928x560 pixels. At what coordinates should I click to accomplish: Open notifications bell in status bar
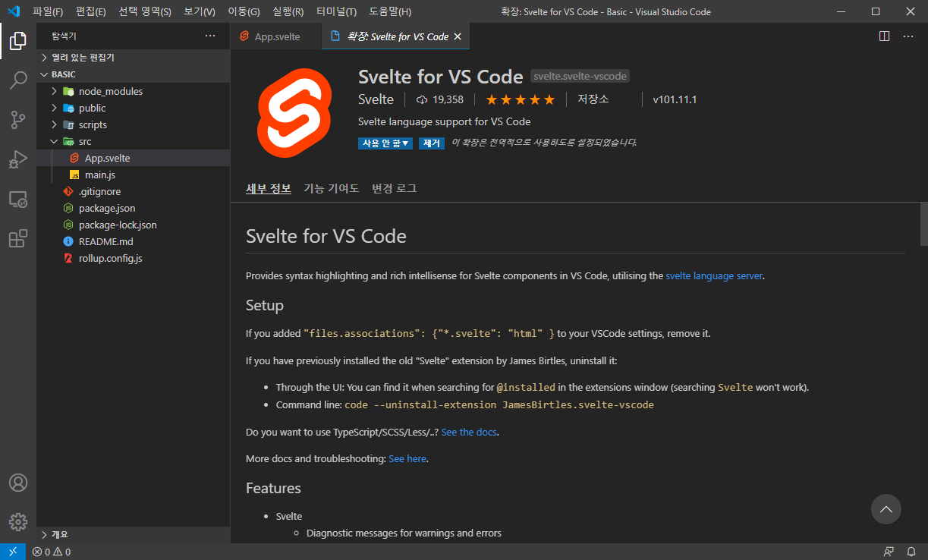point(911,552)
